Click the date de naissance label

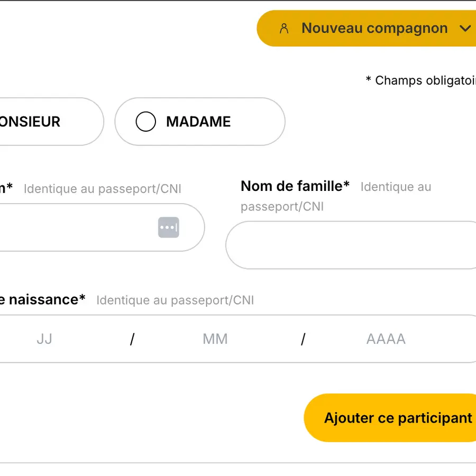pos(42,300)
